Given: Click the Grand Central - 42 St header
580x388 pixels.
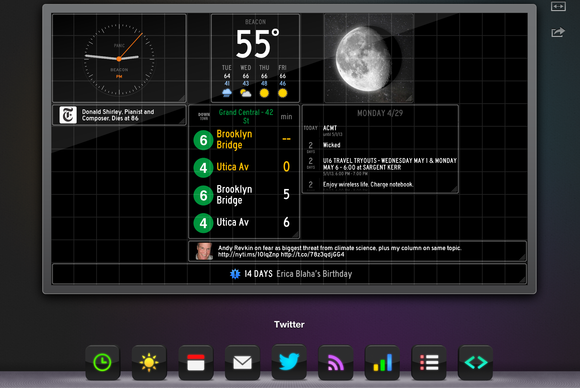Looking at the screenshot, I should coord(246,116).
